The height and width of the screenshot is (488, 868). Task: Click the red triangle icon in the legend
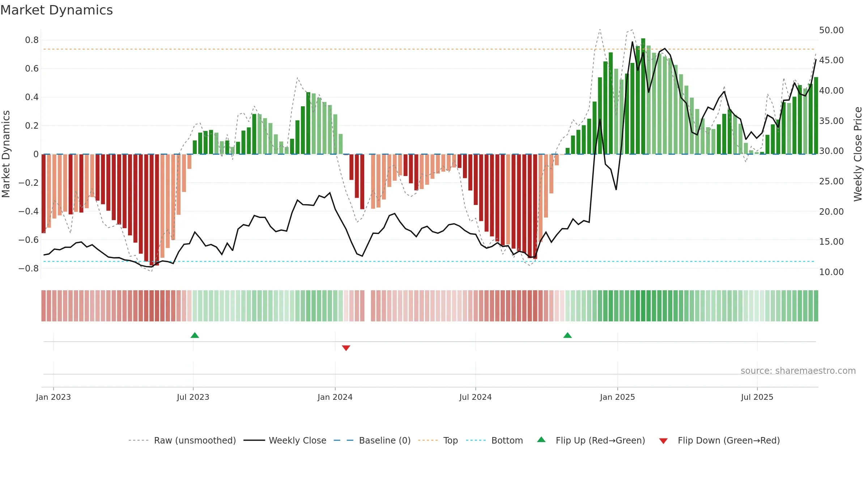(663, 441)
